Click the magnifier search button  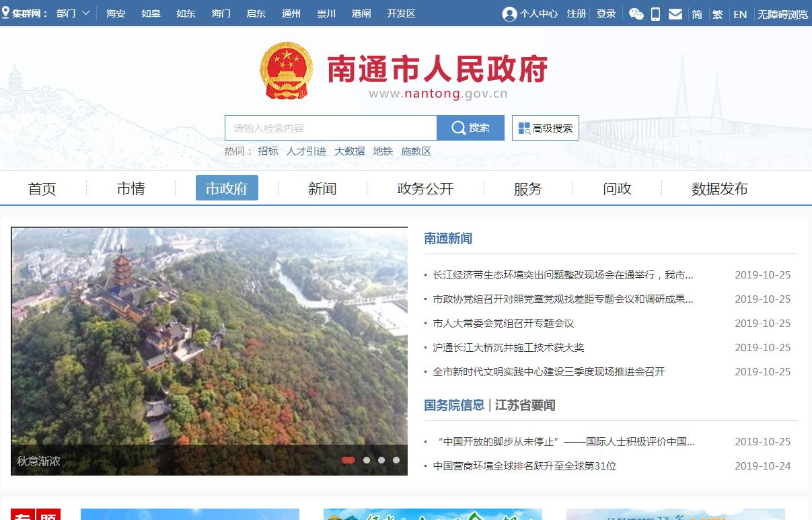pos(470,128)
